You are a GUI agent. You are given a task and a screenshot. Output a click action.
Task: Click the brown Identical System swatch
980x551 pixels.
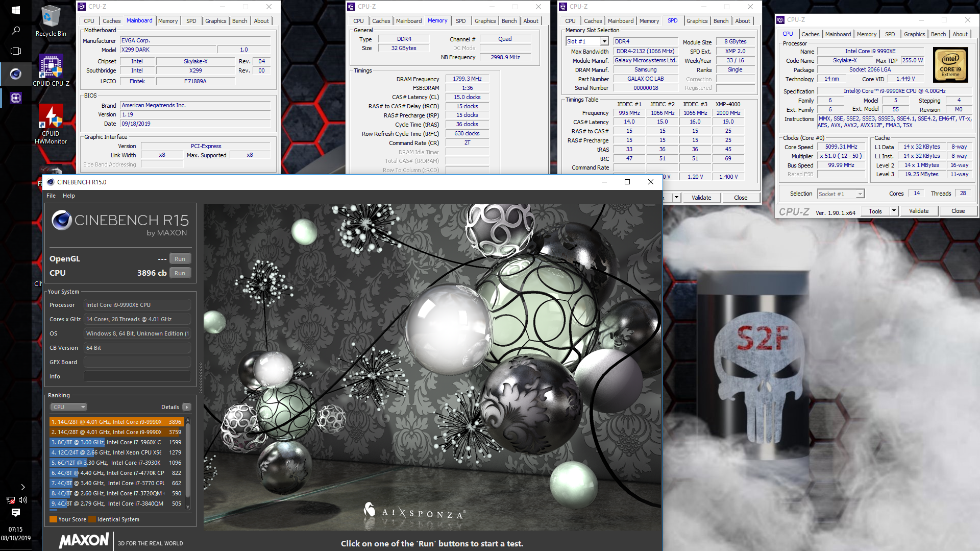[x=92, y=519]
